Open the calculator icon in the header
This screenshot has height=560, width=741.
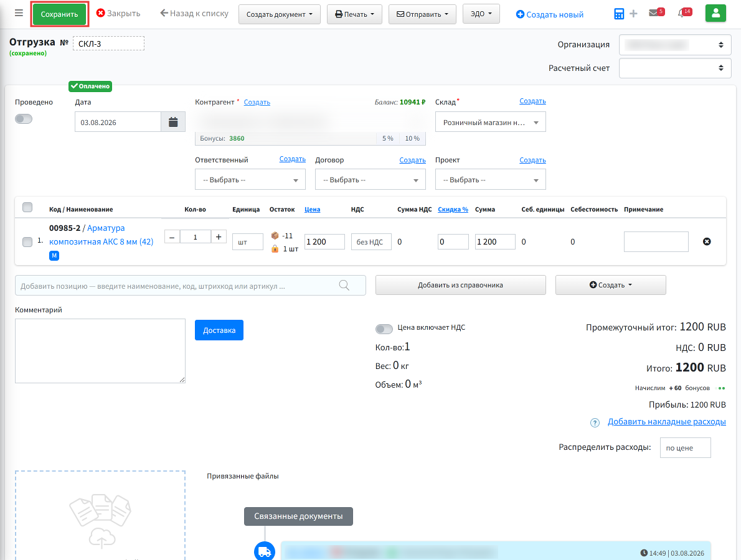click(x=618, y=14)
